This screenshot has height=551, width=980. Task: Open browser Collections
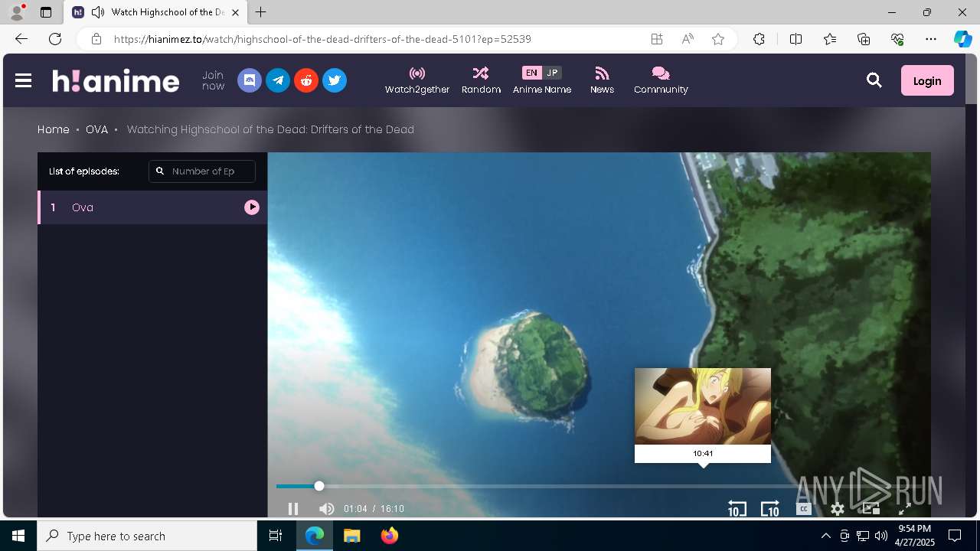(864, 39)
